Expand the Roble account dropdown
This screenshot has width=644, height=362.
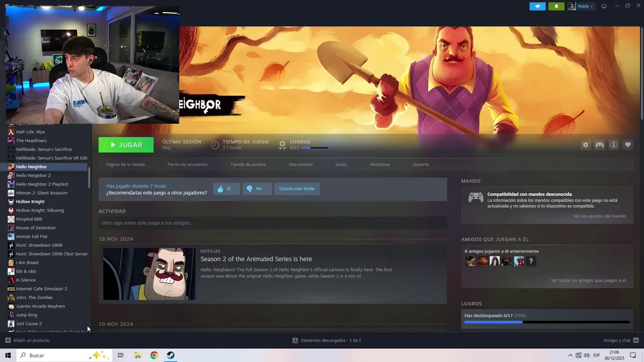581,7
